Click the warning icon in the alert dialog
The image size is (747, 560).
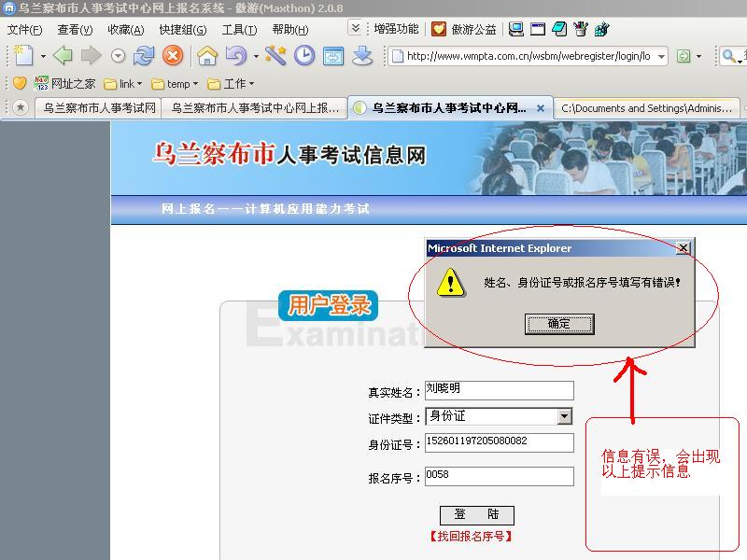coord(451,283)
